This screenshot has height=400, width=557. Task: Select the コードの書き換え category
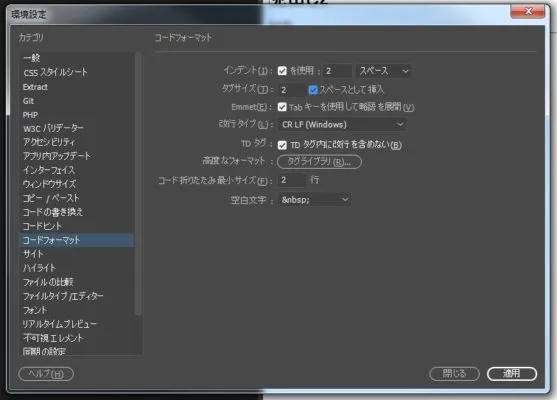77,212
